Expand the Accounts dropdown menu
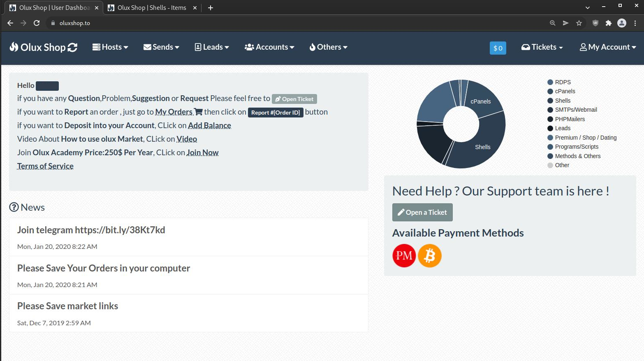 269,47
